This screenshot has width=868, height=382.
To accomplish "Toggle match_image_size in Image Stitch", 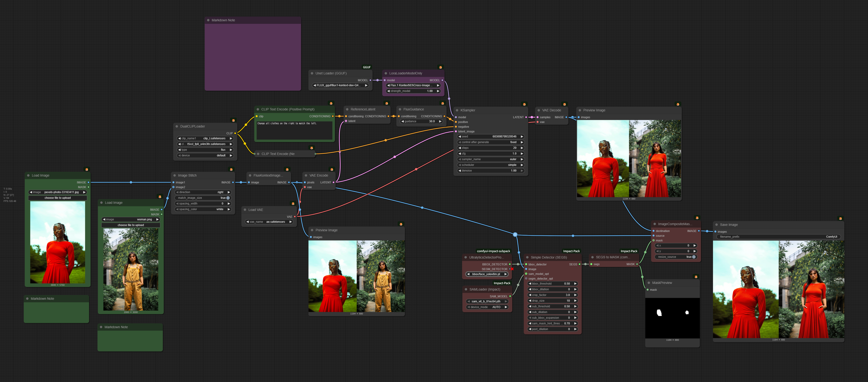I will pos(228,198).
